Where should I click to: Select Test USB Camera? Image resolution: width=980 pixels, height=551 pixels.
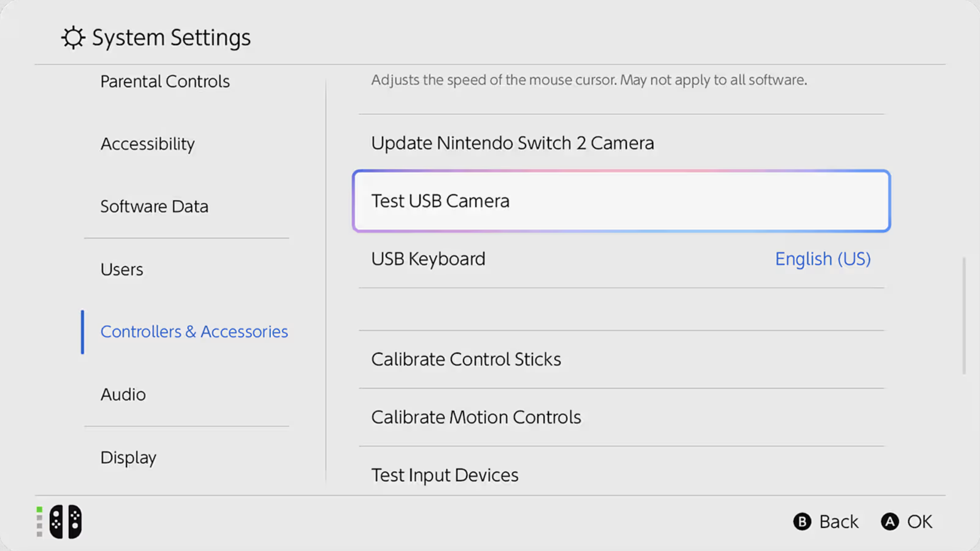[x=441, y=201]
